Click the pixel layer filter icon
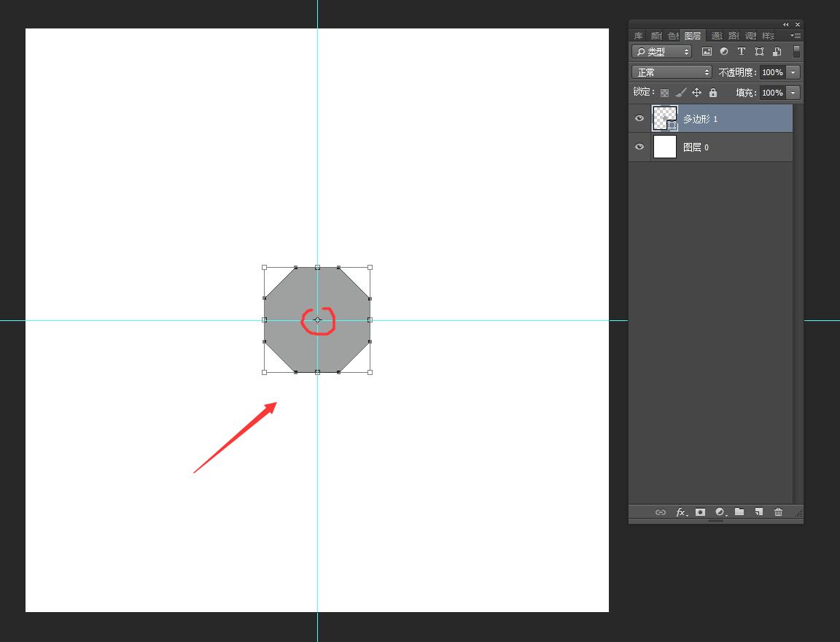This screenshot has height=642, width=840. [706, 52]
